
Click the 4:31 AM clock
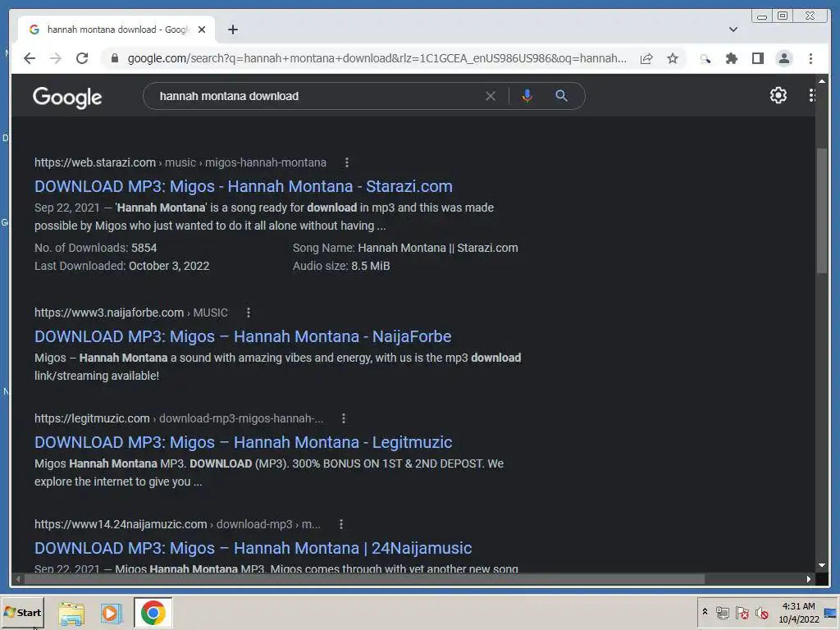pos(798,606)
